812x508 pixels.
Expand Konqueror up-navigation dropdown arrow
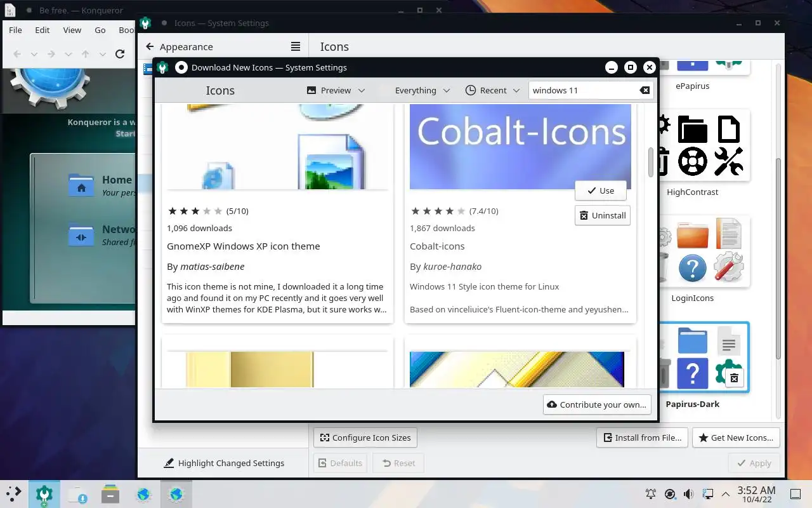[x=102, y=54]
